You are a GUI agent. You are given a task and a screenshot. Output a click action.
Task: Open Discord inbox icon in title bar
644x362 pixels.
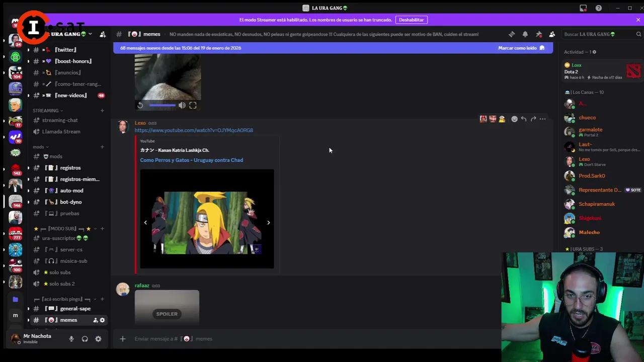tap(583, 8)
